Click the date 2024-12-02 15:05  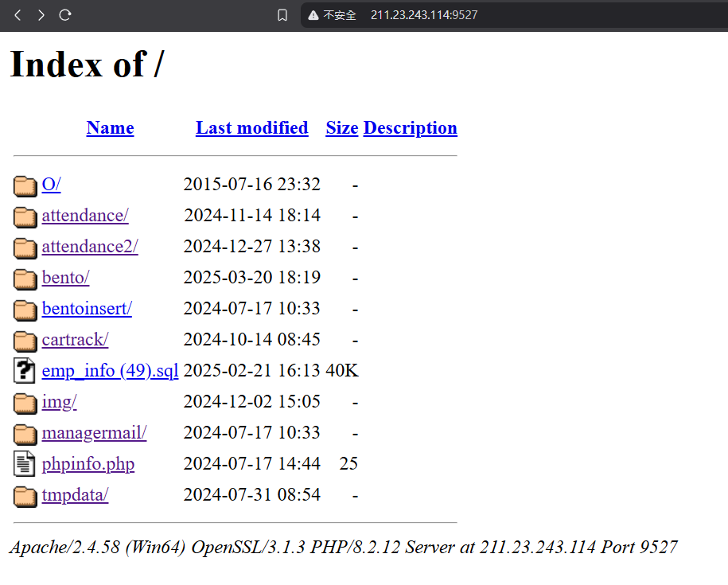[x=251, y=402]
